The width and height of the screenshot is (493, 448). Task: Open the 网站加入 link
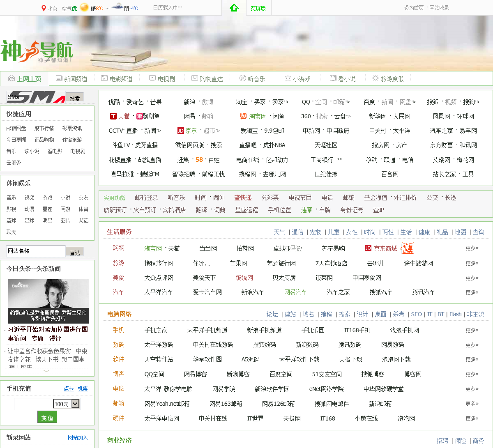pyautogui.click(x=78, y=437)
